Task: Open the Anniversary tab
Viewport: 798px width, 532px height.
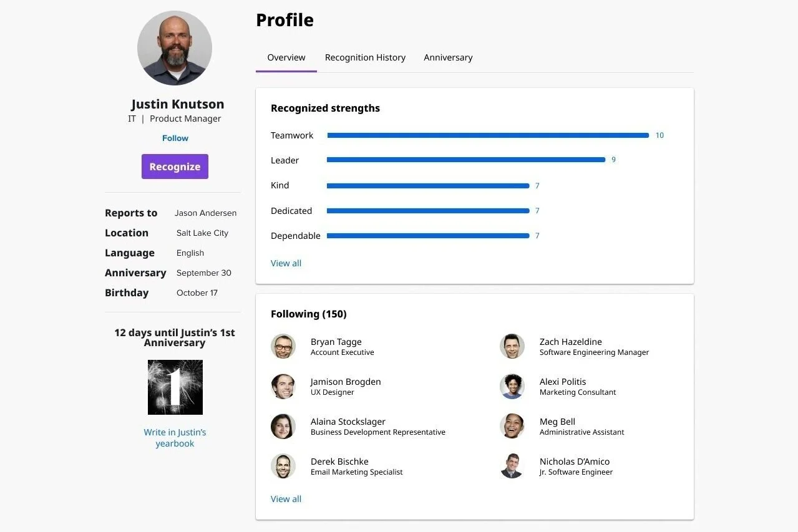Action: point(448,57)
